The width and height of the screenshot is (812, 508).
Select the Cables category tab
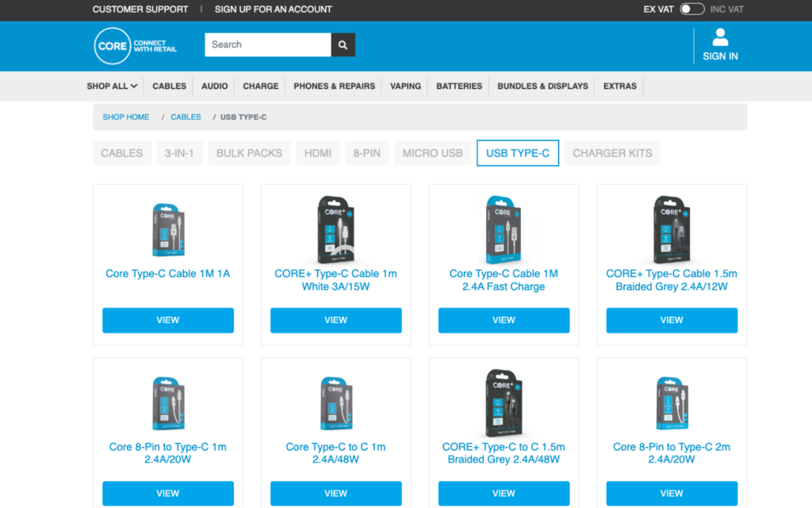click(x=121, y=153)
